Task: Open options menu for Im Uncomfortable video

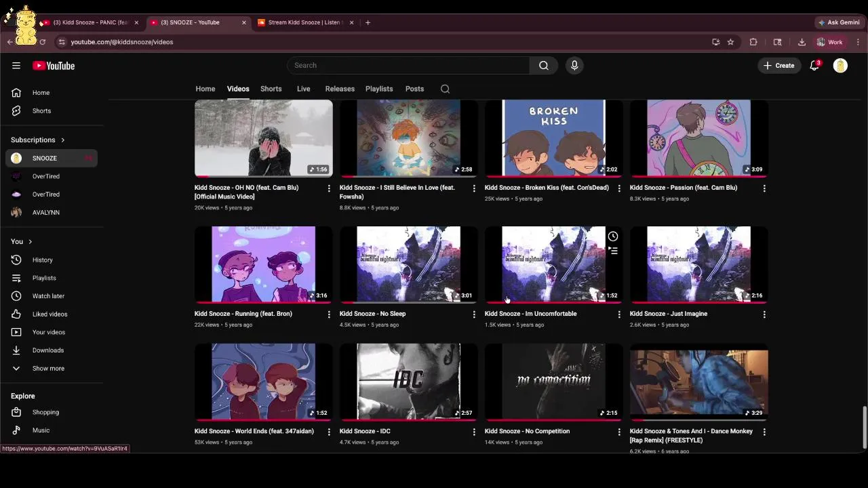Action: pos(619,314)
